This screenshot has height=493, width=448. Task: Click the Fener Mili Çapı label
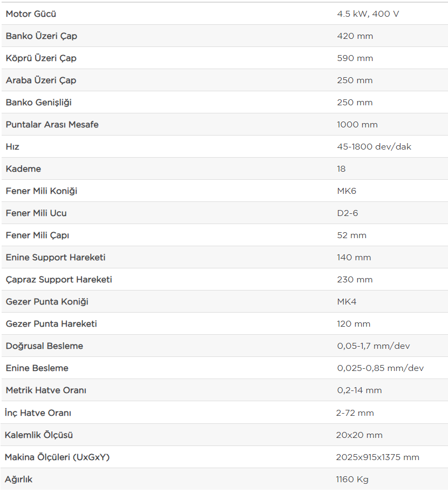click(x=37, y=235)
